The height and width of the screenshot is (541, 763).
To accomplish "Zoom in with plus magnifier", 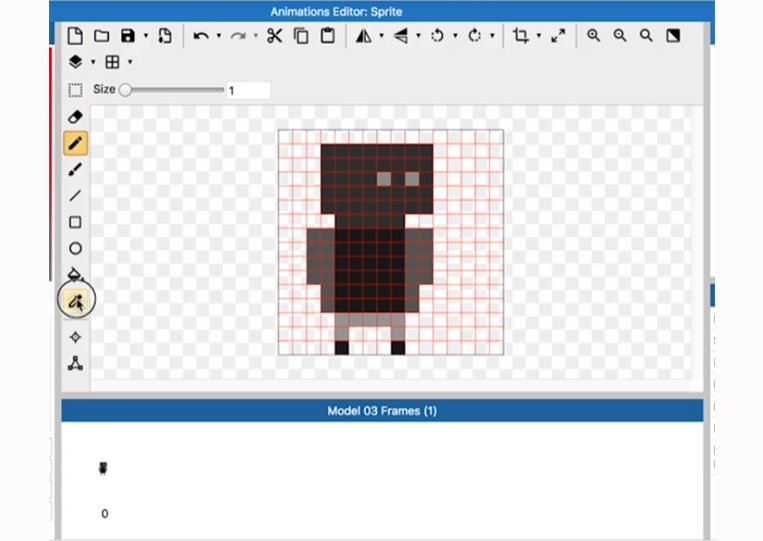I will (x=593, y=36).
